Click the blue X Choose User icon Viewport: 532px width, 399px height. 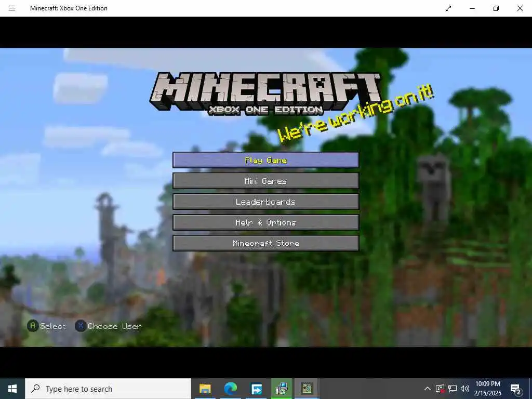(81, 326)
